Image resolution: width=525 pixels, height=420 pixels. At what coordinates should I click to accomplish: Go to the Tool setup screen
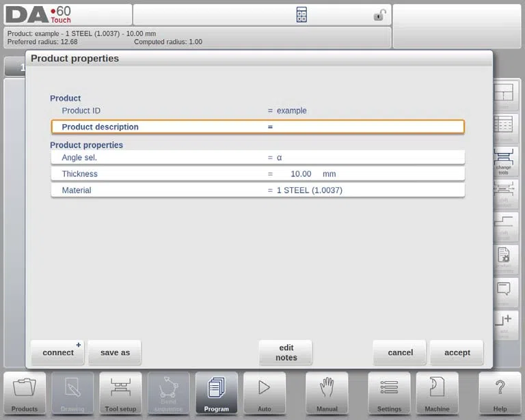click(x=120, y=393)
